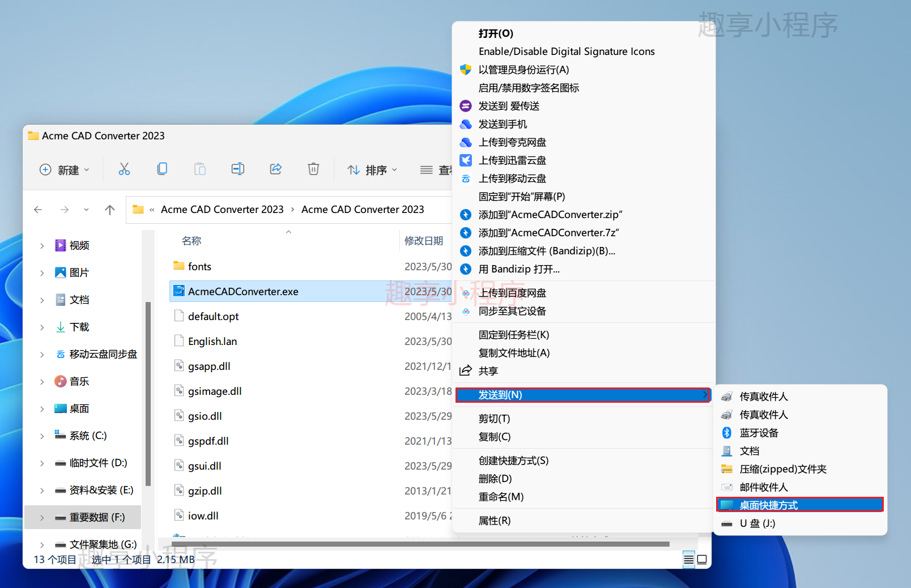Click the 压缩(zipped)文件夹 icon
This screenshot has height=588, width=911.
(x=727, y=469)
